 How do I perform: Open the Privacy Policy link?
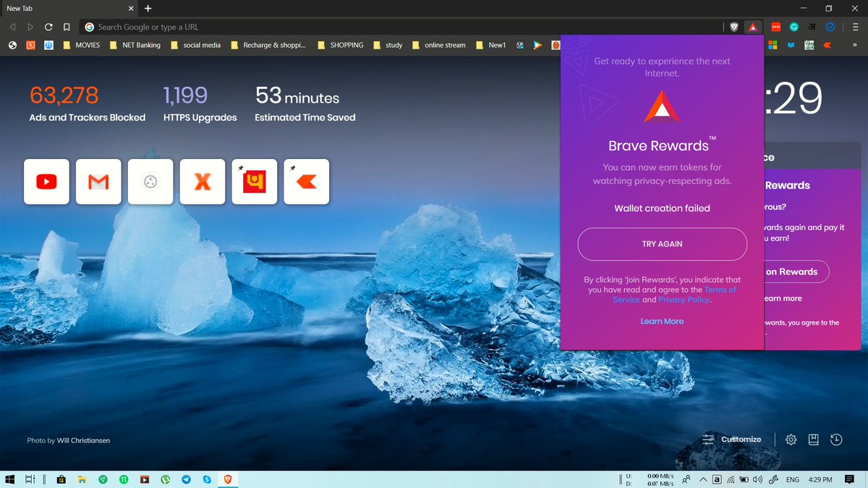(683, 299)
